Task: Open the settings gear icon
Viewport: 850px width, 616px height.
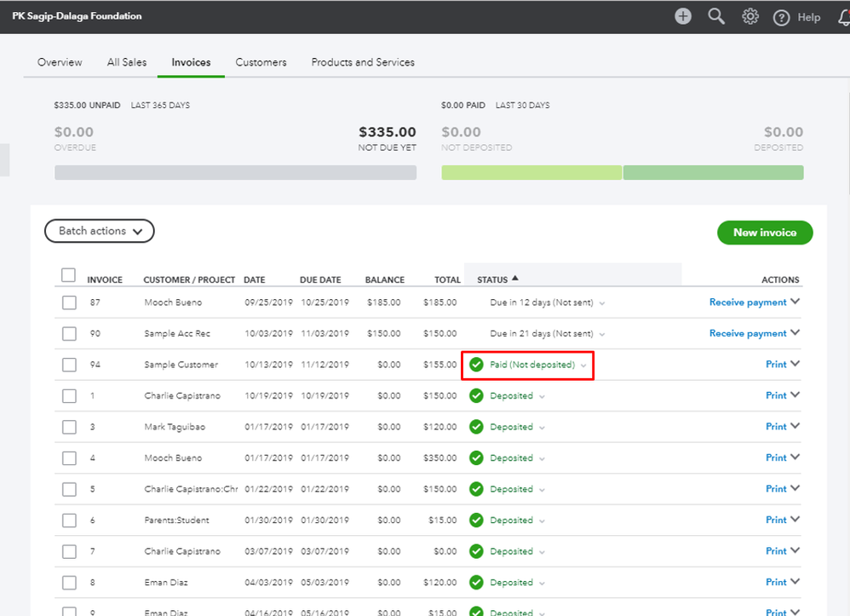Action: [x=749, y=16]
